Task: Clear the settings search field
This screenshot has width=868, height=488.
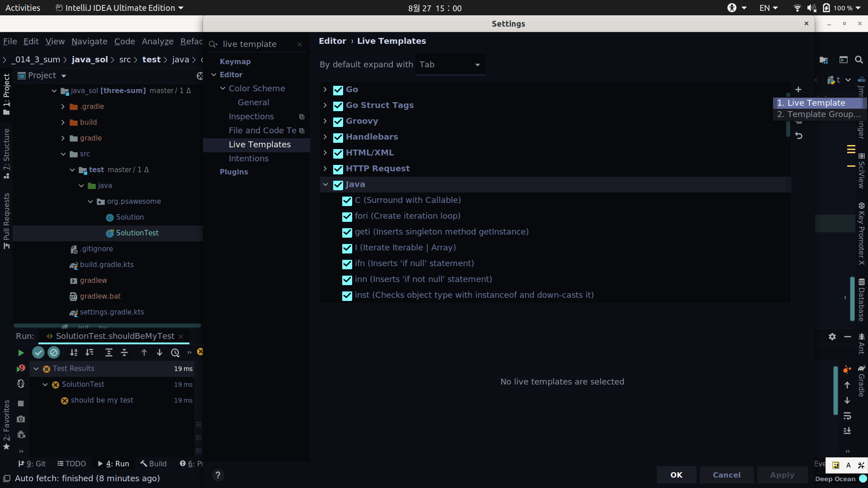Action: 300,44
